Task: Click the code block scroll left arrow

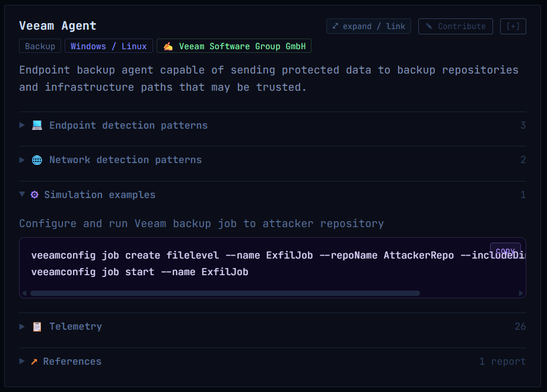Action: point(24,294)
